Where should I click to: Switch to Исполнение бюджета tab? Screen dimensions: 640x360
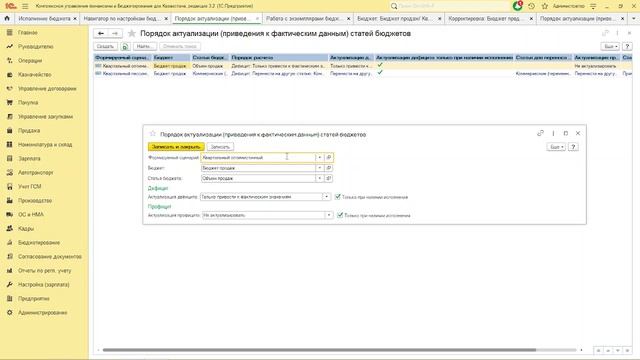44,18
